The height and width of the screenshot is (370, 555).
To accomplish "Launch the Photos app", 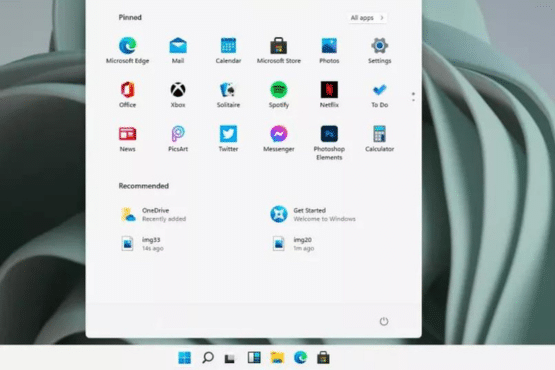I will 329,50.
